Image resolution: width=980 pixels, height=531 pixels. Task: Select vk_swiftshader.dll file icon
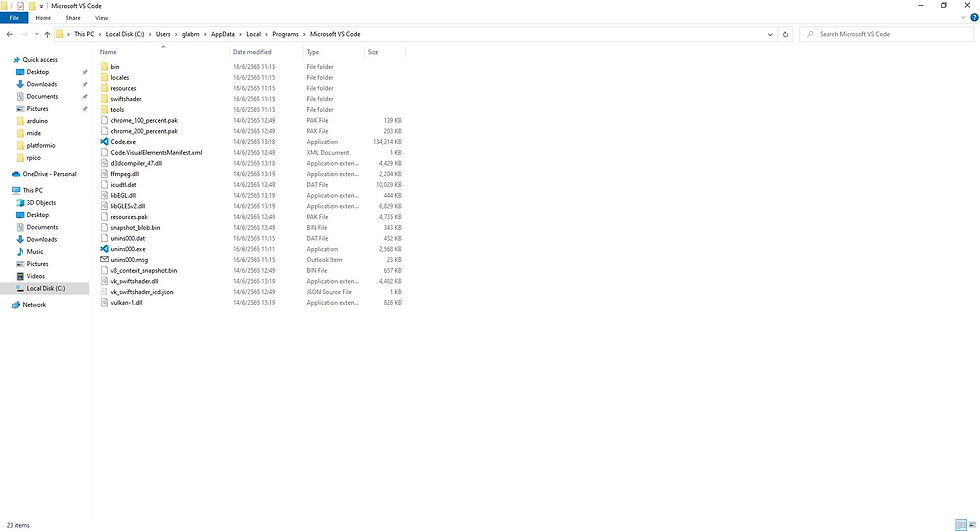(104, 281)
